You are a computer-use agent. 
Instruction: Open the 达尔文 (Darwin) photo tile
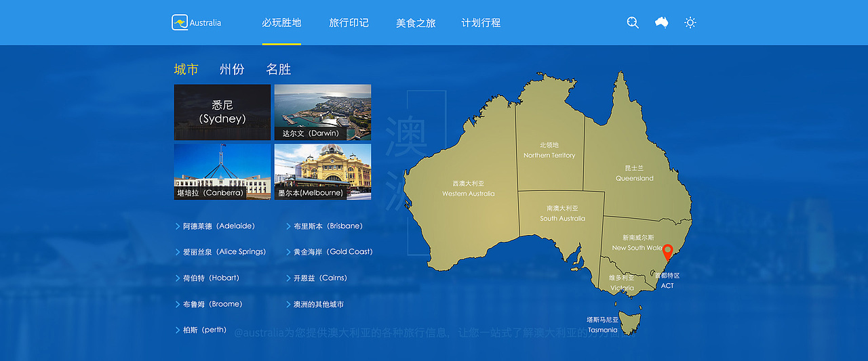point(323,112)
